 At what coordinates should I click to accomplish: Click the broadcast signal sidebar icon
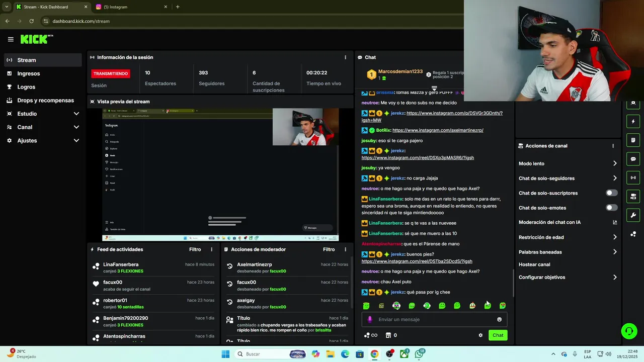[x=633, y=177]
